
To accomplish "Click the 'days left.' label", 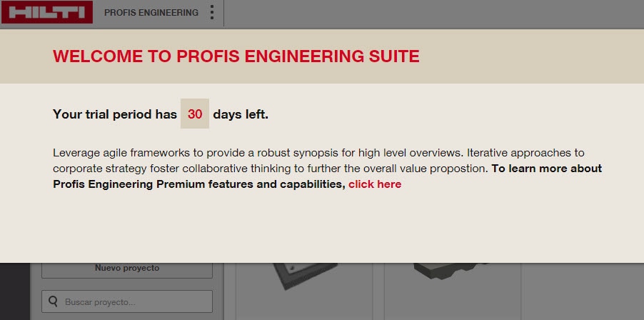I will [x=241, y=114].
